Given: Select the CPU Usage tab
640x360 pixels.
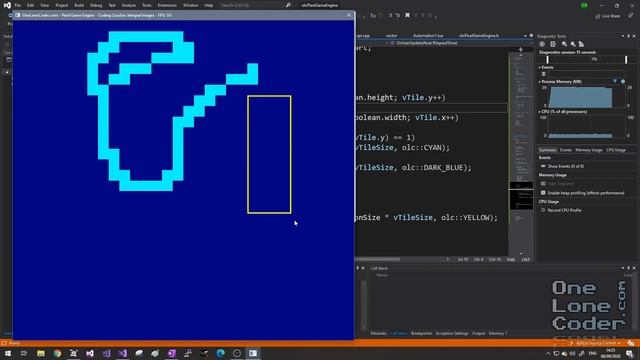Looking at the screenshot, I should (616, 150).
